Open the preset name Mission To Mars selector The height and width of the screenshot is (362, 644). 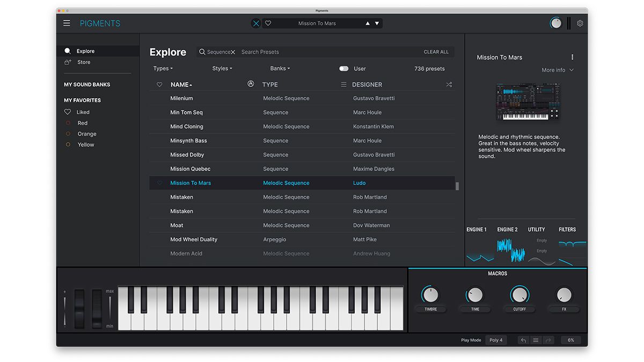click(x=317, y=23)
